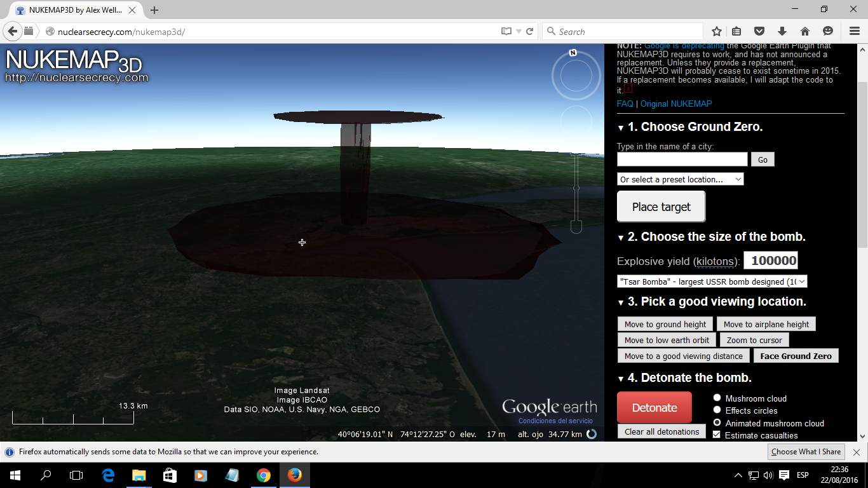
Task: Click the ESP language indicator
Action: 803,475
